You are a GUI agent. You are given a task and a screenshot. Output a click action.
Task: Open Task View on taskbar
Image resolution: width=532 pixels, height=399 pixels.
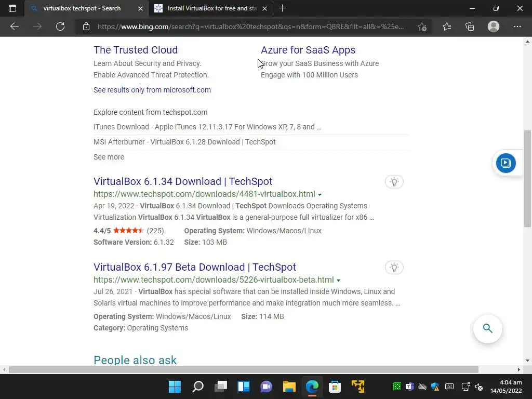[221, 387]
